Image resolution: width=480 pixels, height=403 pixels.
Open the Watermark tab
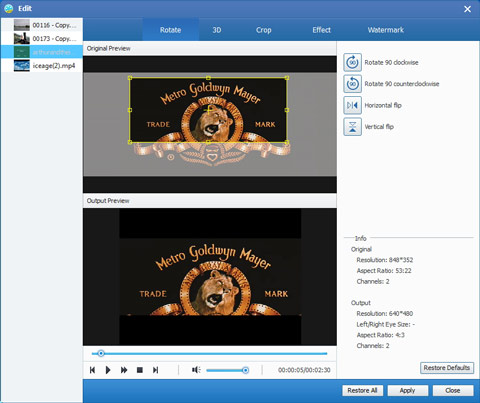tap(386, 30)
